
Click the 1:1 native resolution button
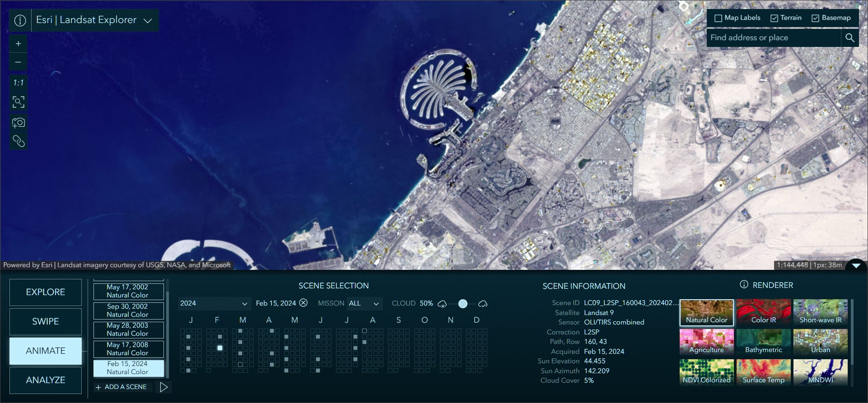click(18, 83)
